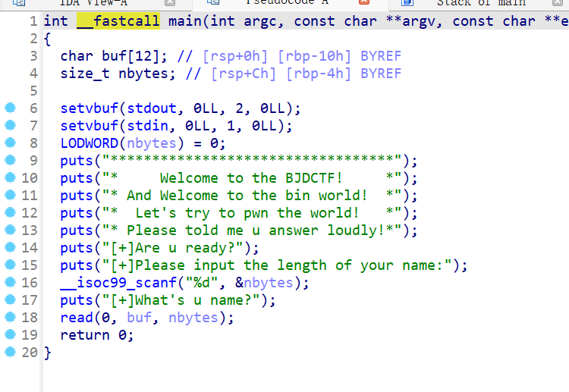This screenshot has height=392, width=569.
Task: Toggle breakpoint on the __isoc99_scanf line
Action: (9, 283)
